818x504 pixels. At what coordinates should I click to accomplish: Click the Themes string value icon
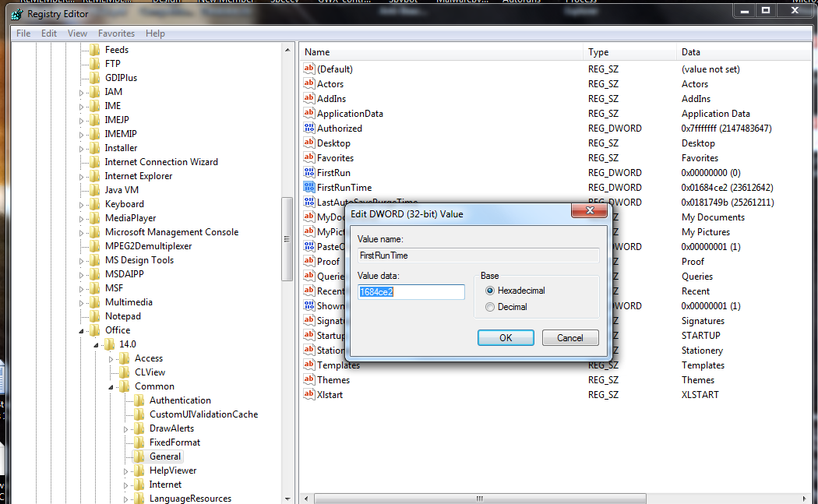point(309,380)
